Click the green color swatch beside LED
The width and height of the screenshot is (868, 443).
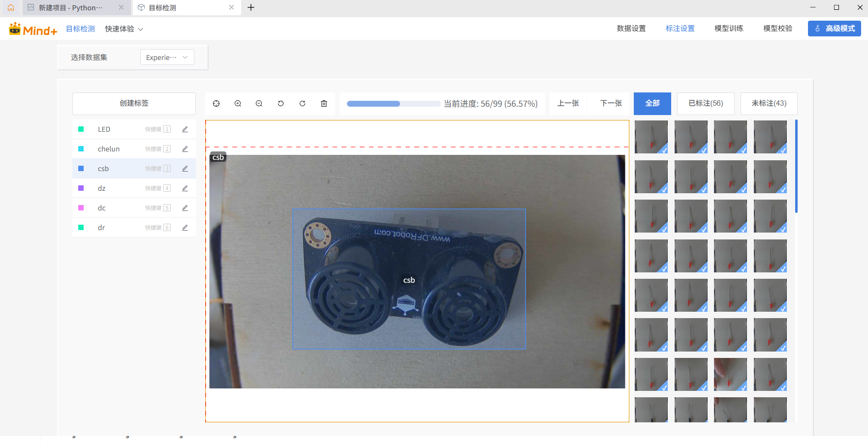[81, 129]
